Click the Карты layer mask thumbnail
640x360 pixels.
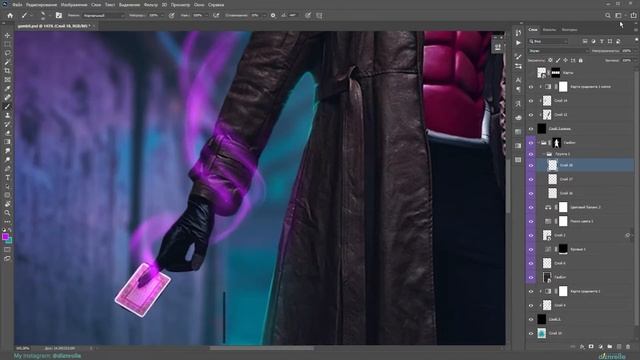click(556, 73)
